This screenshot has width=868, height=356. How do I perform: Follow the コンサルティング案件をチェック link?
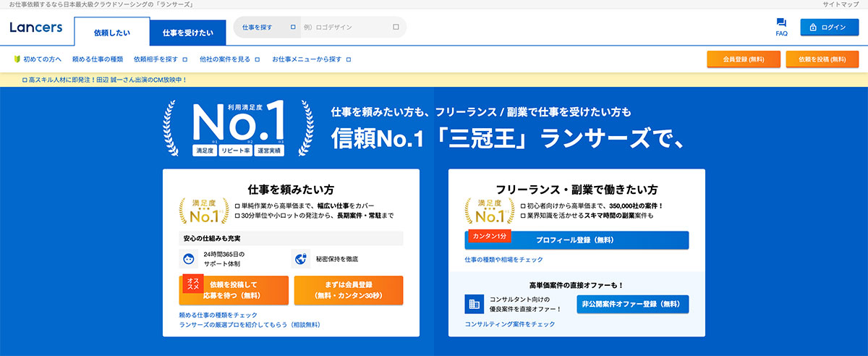[x=510, y=324]
